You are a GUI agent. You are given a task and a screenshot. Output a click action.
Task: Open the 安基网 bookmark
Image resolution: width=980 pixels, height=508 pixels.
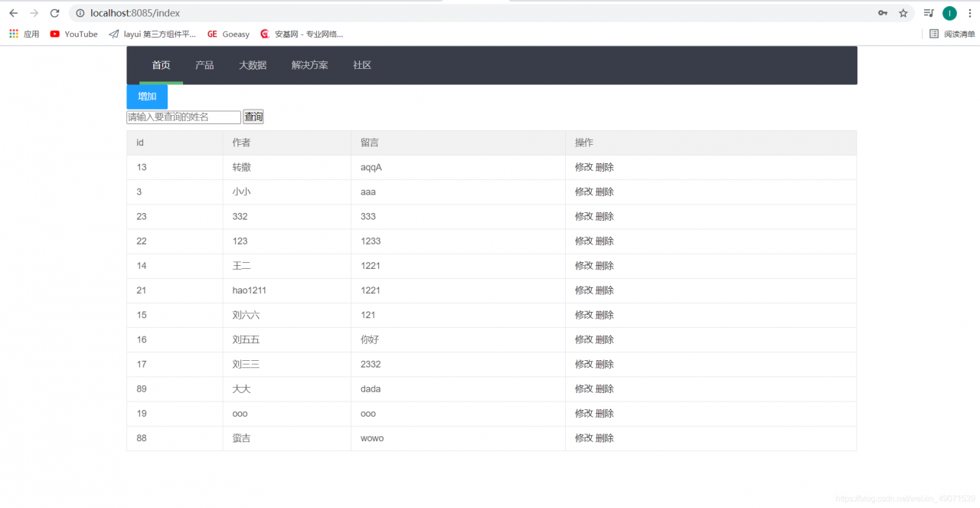click(302, 34)
